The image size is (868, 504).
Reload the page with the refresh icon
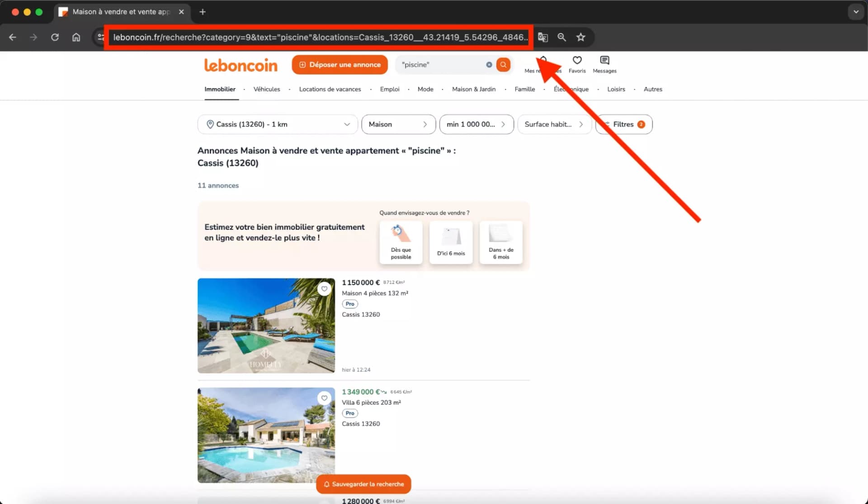tap(55, 38)
